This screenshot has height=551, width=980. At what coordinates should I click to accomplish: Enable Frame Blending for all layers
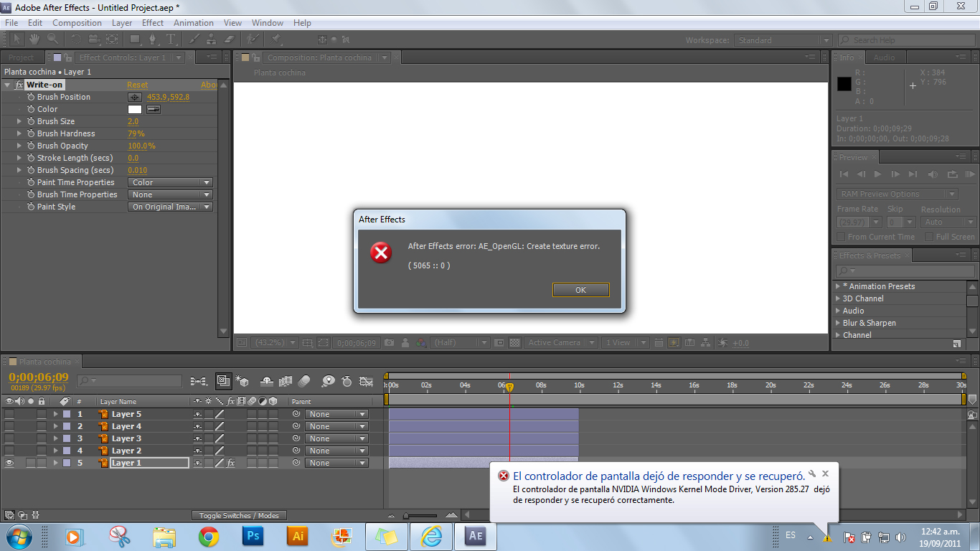(286, 381)
